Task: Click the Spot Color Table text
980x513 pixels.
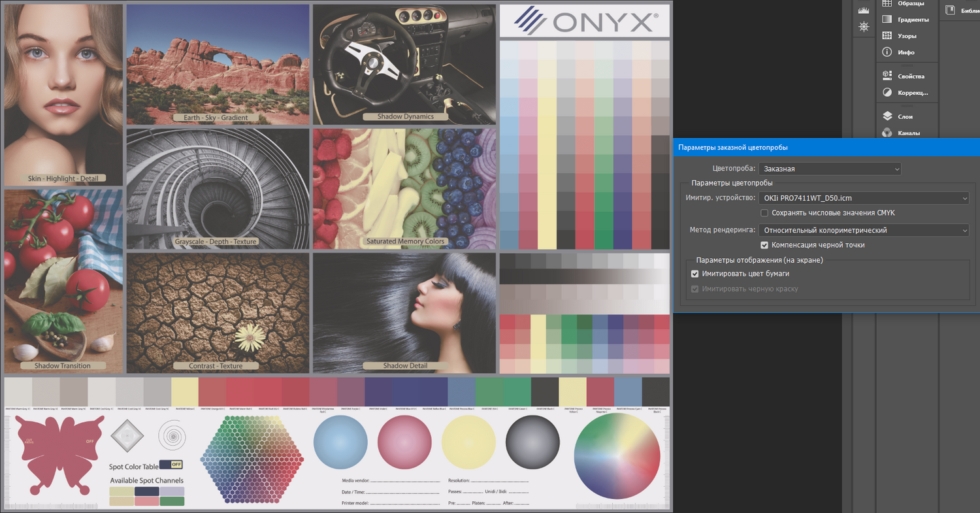Action: coord(134,467)
